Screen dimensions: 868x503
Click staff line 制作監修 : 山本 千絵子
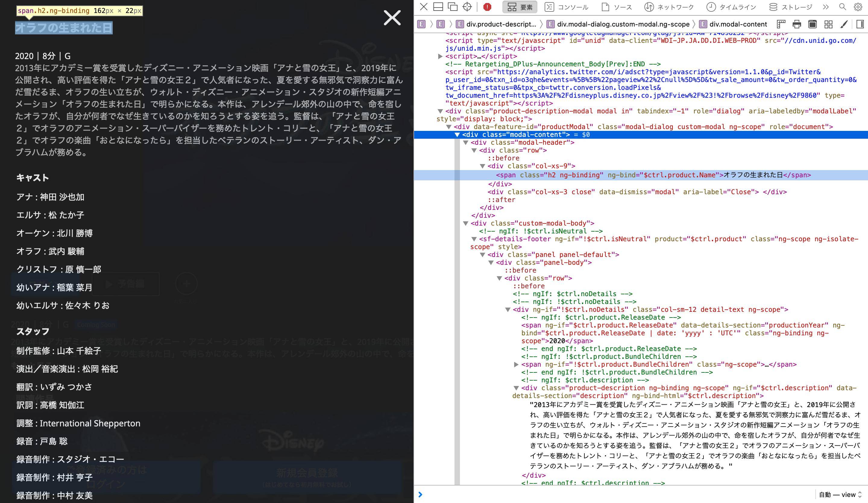[59, 351]
